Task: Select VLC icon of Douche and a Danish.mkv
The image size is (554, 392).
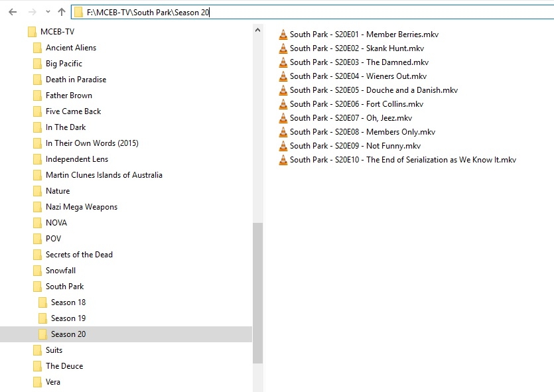Action: tap(283, 90)
